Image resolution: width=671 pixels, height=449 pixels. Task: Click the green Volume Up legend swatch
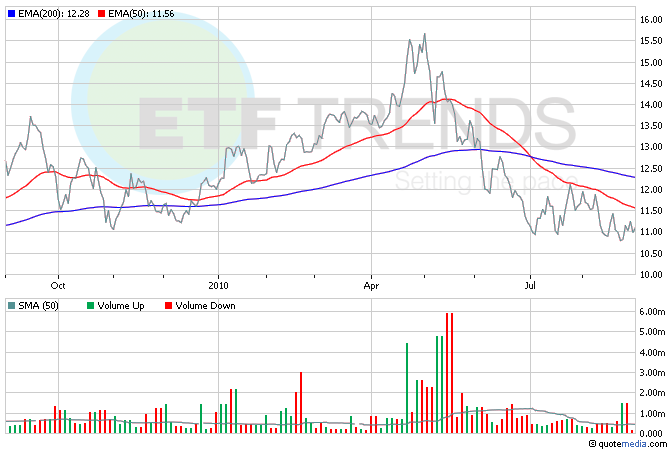90,306
